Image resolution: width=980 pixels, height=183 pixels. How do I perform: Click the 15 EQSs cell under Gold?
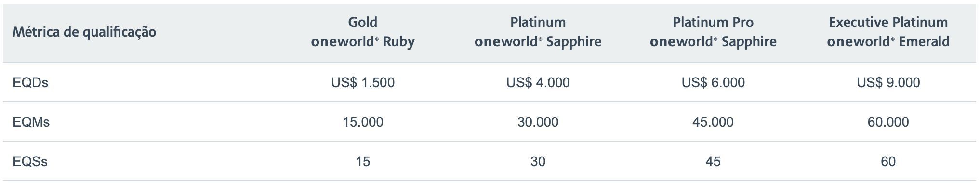pos(363,162)
